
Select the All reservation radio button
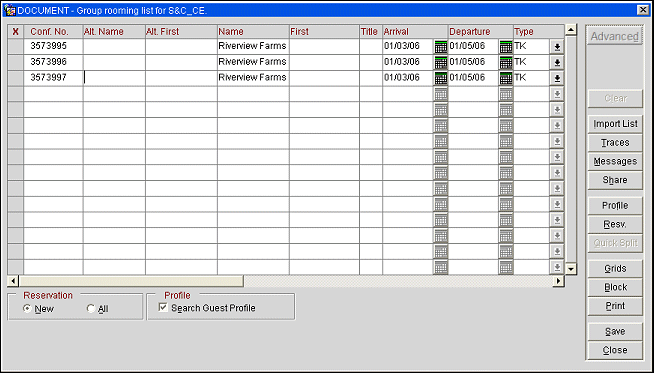point(91,309)
